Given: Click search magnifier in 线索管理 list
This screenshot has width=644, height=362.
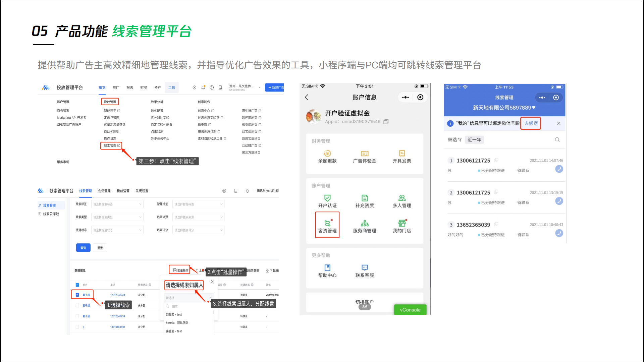Looking at the screenshot, I should tap(557, 140).
